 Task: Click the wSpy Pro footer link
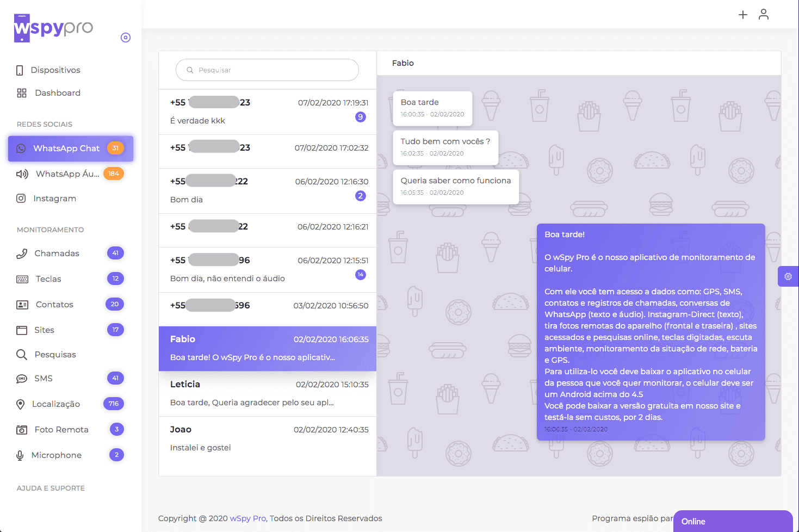[x=248, y=518]
